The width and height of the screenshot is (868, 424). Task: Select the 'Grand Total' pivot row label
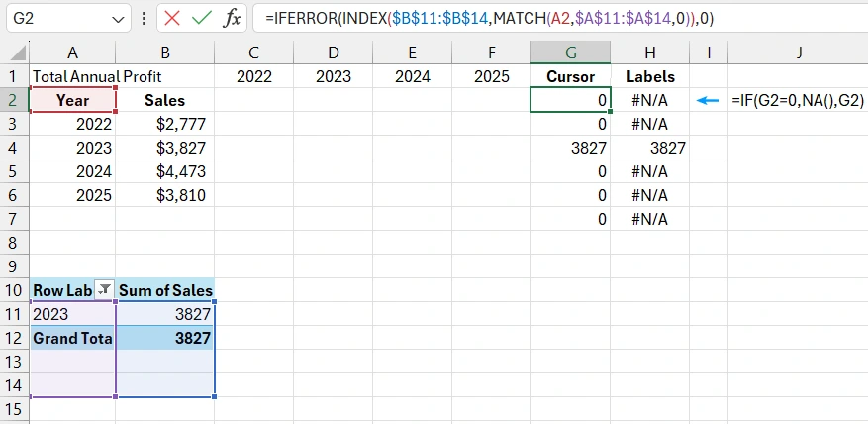click(x=72, y=338)
